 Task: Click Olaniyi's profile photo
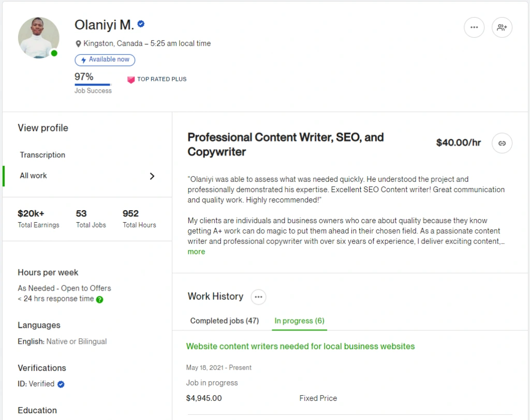click(x=38, y=37)
